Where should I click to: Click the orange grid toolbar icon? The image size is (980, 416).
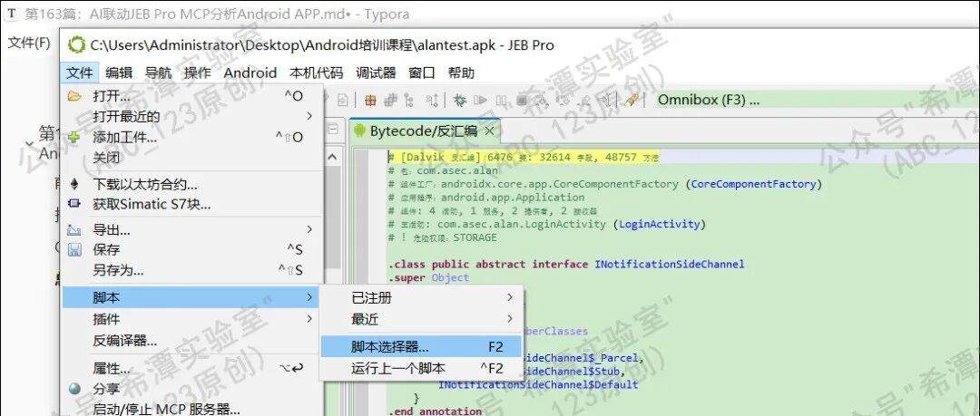[370, 100]
